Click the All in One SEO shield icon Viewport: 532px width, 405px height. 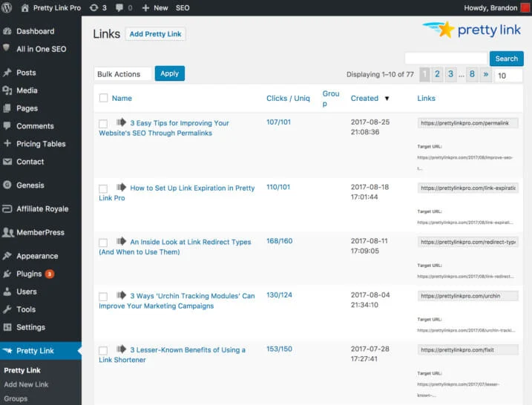6,47
